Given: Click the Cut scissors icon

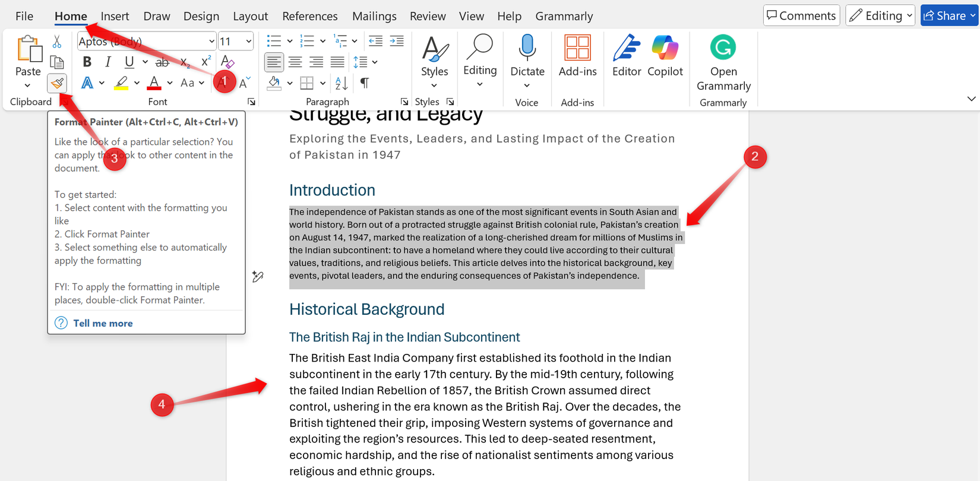Looking at the screenshot, I should coord(57,42).
